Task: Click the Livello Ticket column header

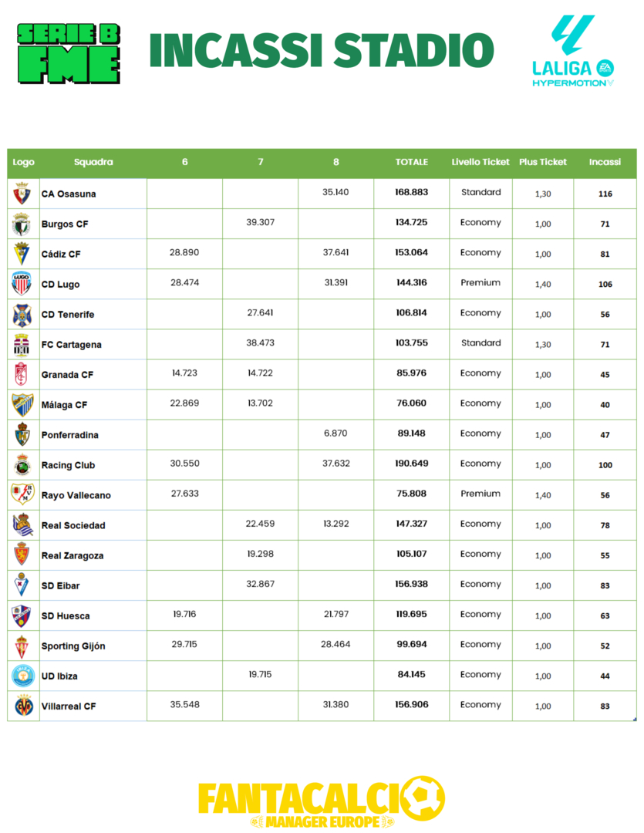Action: point(480,162)
